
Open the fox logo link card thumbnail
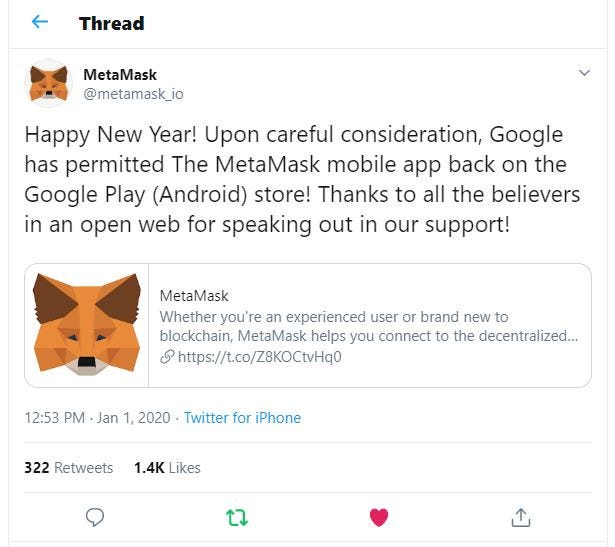pyautogui.click(x=87, y=325)
